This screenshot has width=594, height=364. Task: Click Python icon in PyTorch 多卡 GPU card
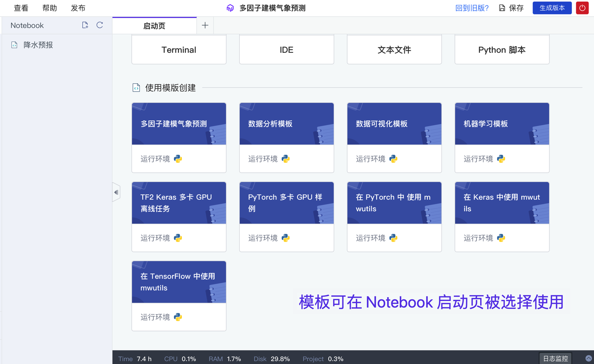(x=285, y=238)
